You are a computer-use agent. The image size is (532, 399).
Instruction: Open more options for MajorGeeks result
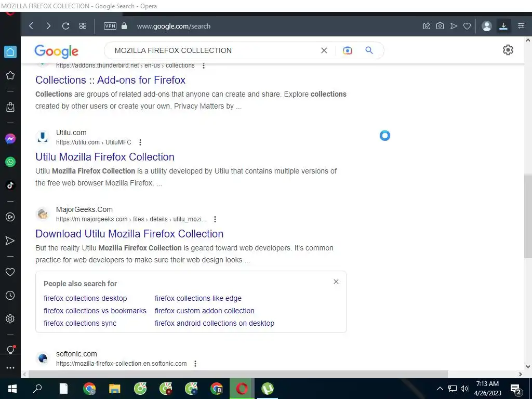215,219
